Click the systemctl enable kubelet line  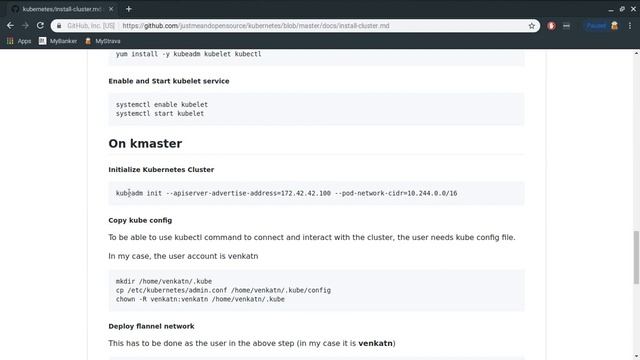tap(162, 104)
